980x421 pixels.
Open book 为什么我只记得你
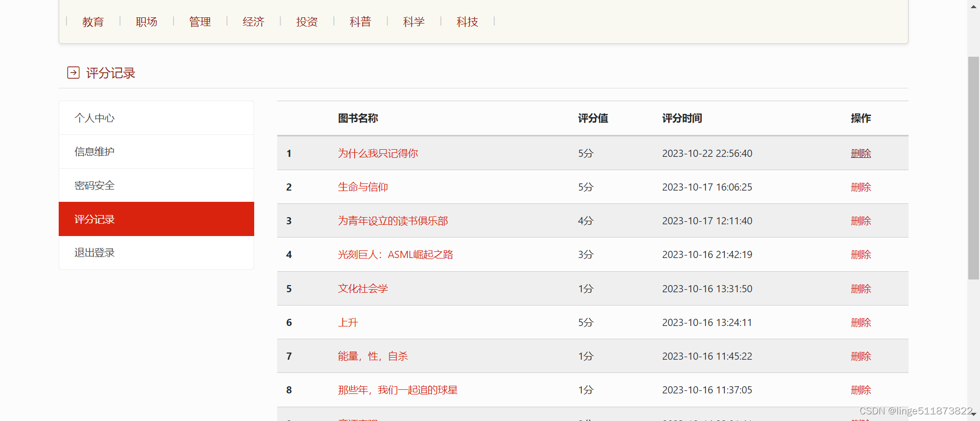378,153
